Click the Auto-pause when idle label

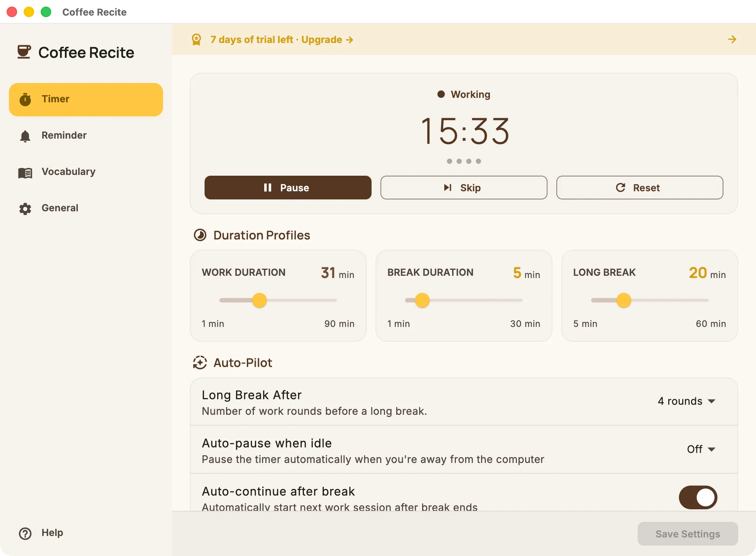(267, 443)
